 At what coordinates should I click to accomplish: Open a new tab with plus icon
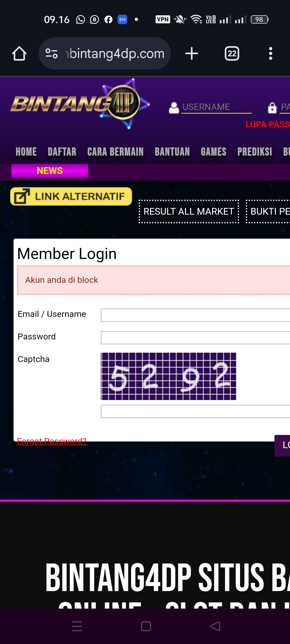192,53
